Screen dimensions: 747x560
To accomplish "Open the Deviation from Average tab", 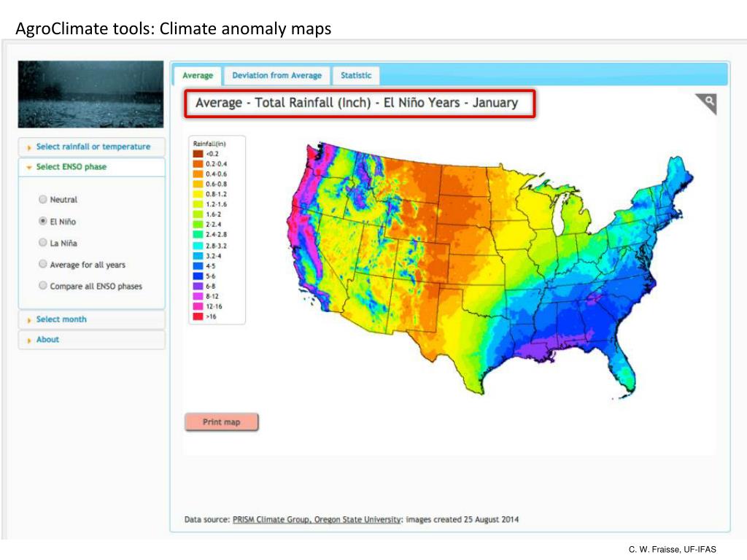I will [276, 75].
